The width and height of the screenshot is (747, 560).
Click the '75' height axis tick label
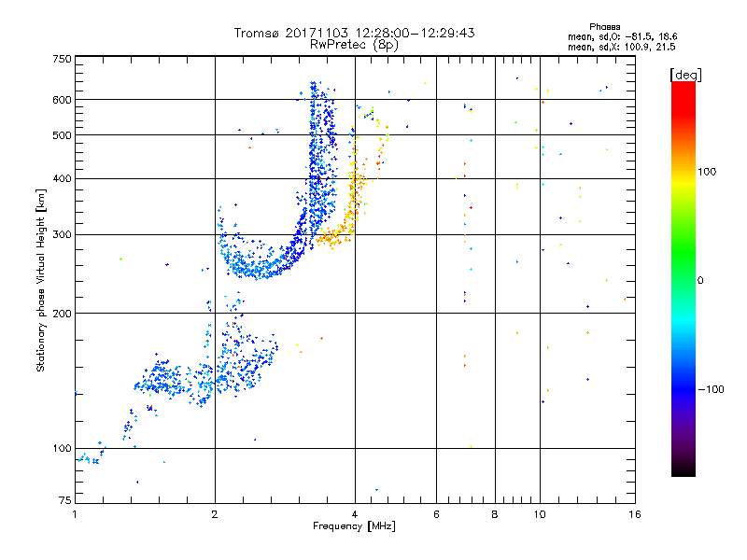[x=65, y=500]
